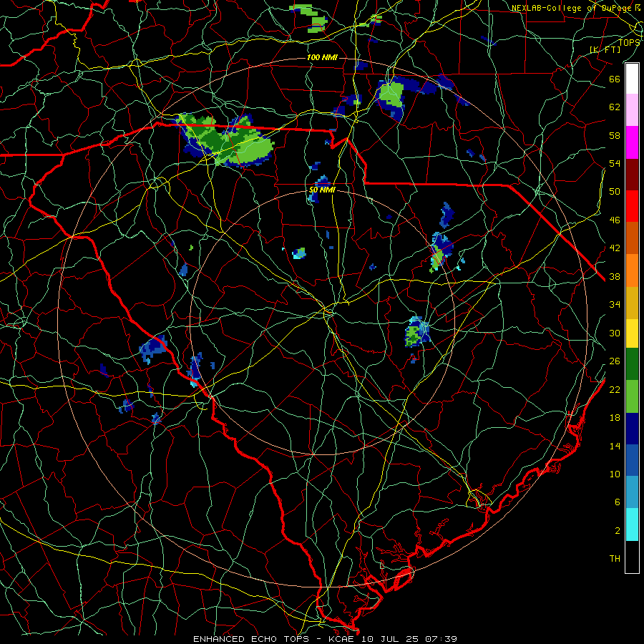
Task: Click the '07:39' timestamp
Action: [x=441, y=639]
